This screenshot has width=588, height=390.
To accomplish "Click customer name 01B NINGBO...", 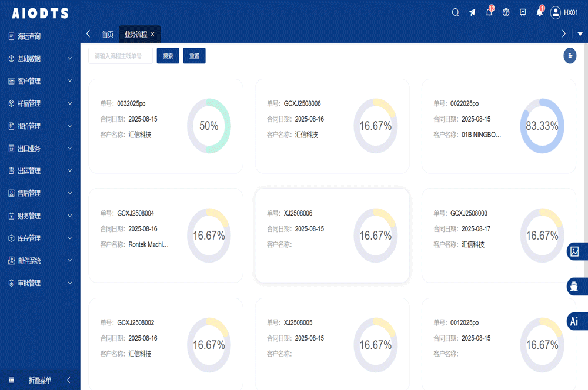I will (481, 135).
